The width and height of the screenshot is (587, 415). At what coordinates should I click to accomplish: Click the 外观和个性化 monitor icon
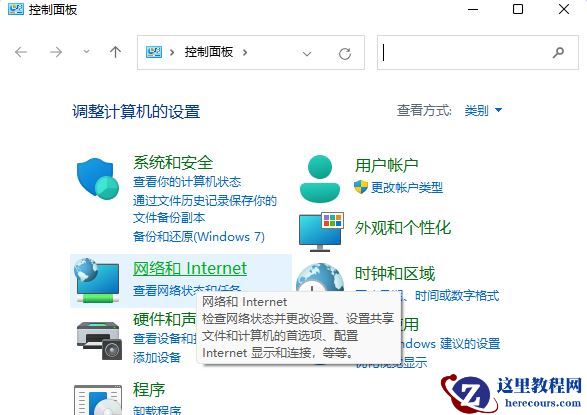[321, 231]
